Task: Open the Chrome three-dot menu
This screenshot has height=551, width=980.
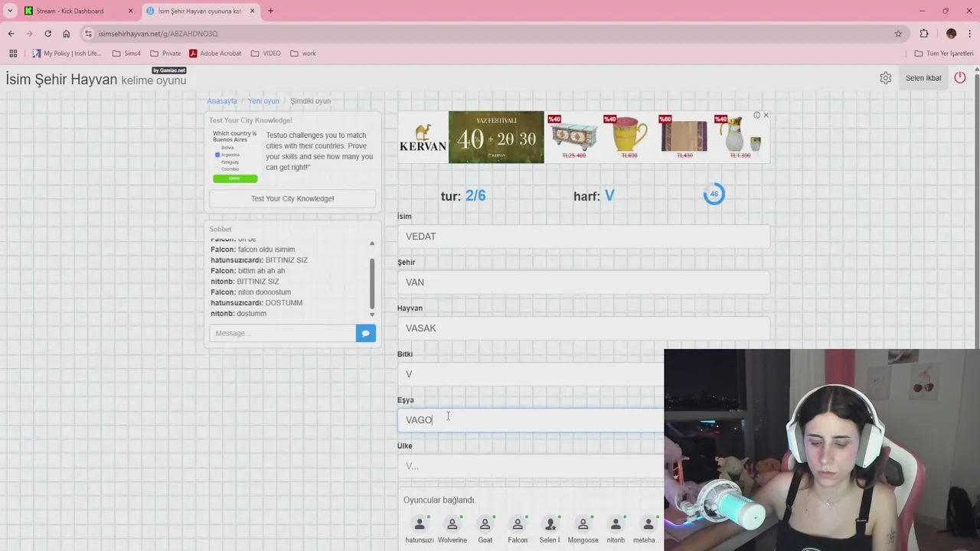Action: pos(970,34)
